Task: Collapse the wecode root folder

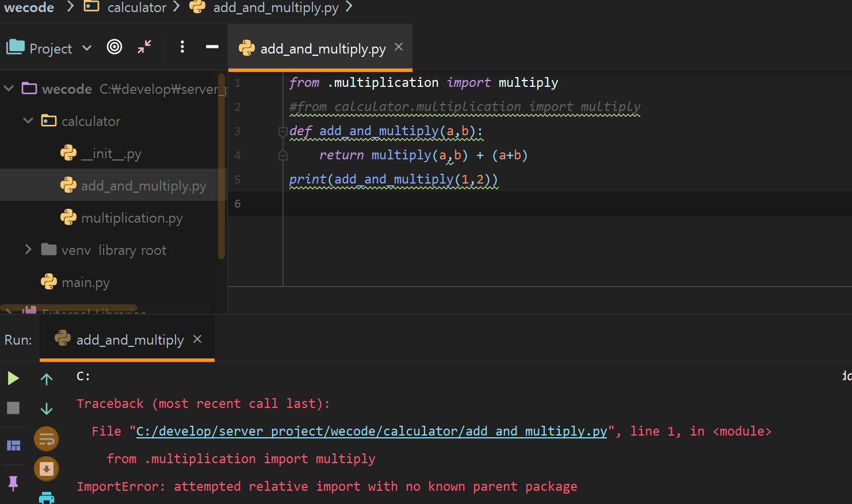Action: [x=9, y=89]
